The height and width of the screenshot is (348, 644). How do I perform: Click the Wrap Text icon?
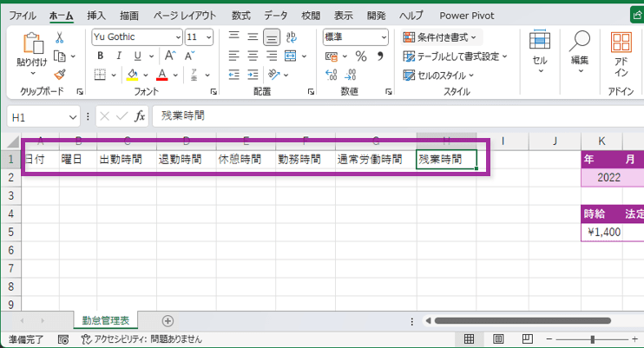292,37
